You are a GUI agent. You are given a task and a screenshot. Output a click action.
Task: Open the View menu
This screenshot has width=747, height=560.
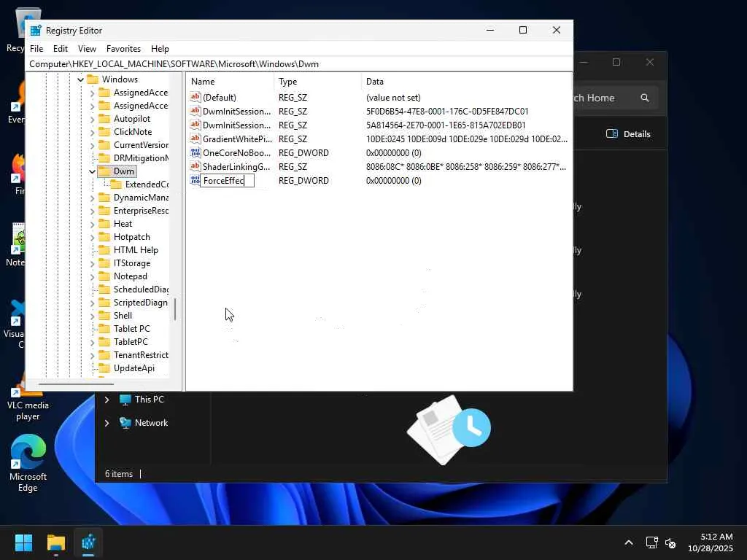[88, 49]
